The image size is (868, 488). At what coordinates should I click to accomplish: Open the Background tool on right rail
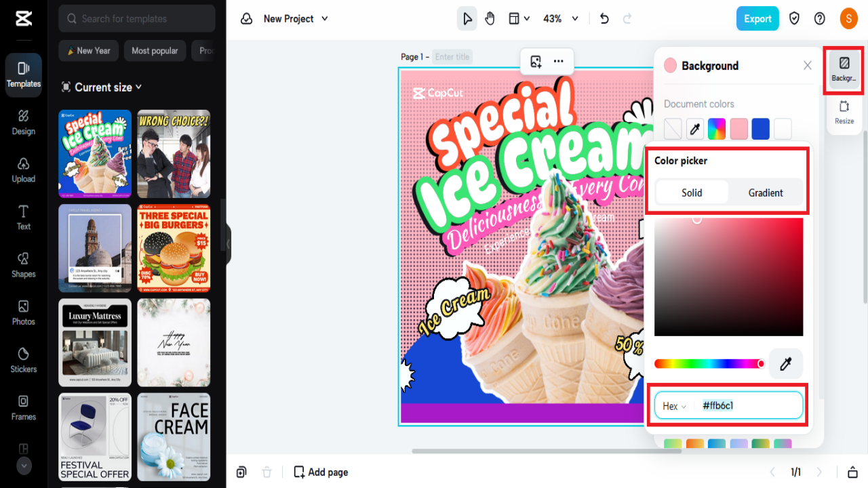point(844,70)
